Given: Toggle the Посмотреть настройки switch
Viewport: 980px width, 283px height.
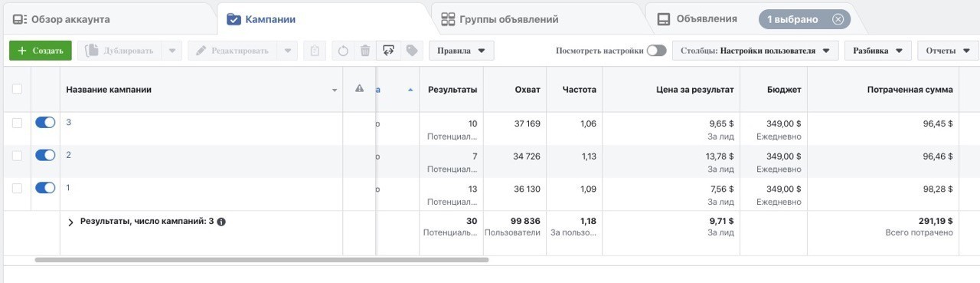Looking at the screenshot, I should pyautogui.click(x=656, y=51).
